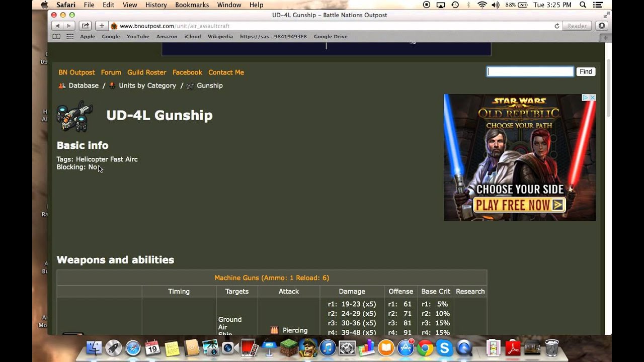Open Keynote in the Dock
644x362 pixels.
(269, 348)
